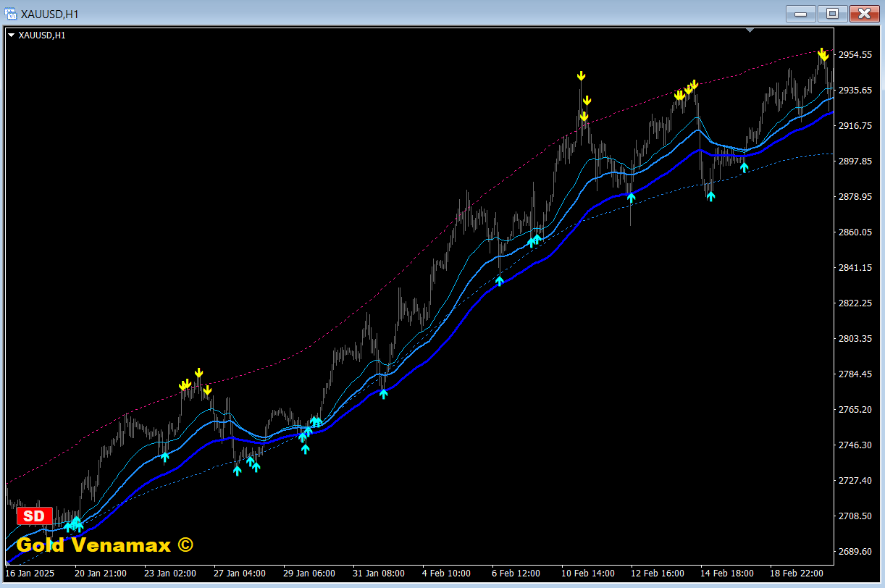Click price level 2708.50 on price scale
The height and width of the screenshot is (588, 885).
(x=855, y=516)
